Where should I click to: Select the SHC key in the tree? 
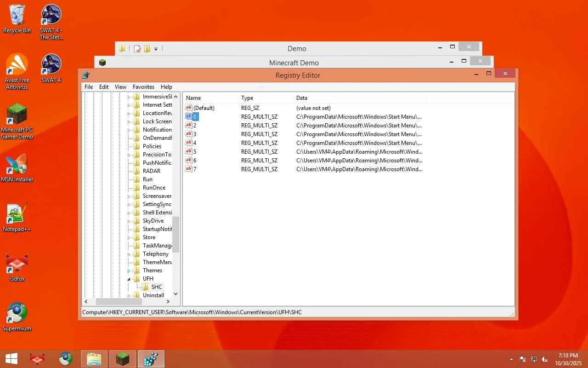click(157, 287)
